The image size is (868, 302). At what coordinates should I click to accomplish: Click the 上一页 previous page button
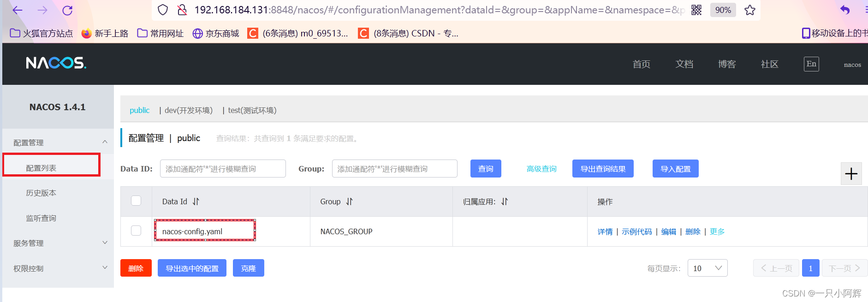tap(777, 268)
